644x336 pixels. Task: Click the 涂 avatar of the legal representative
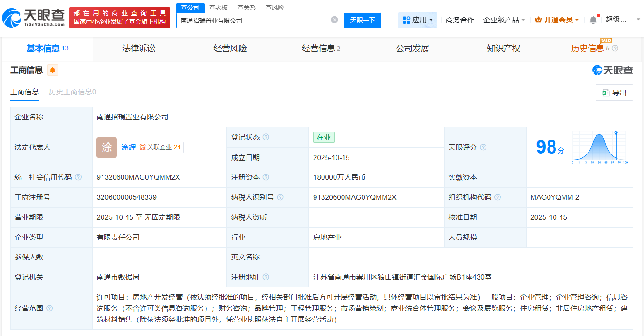[x=107, y=147]
